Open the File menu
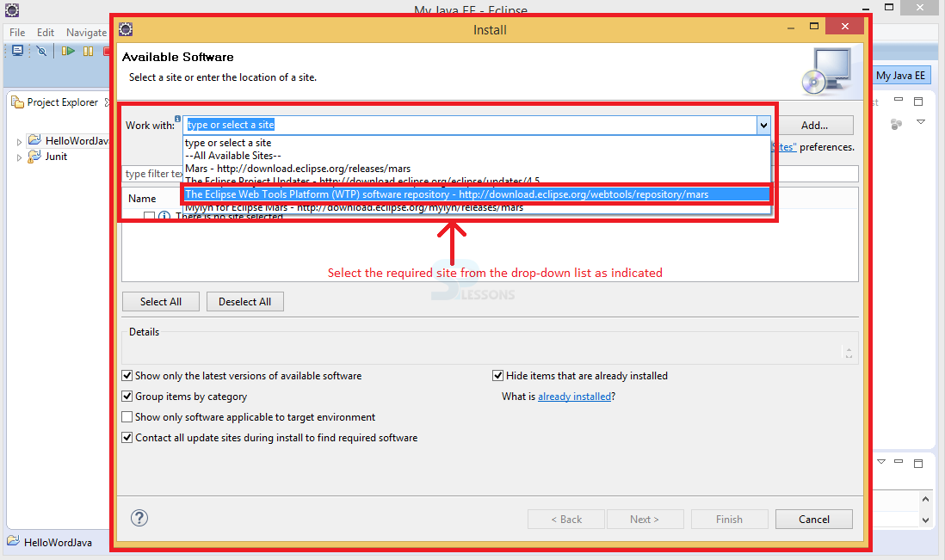This screenshot has height=560, width=945. tap(17, 33)
